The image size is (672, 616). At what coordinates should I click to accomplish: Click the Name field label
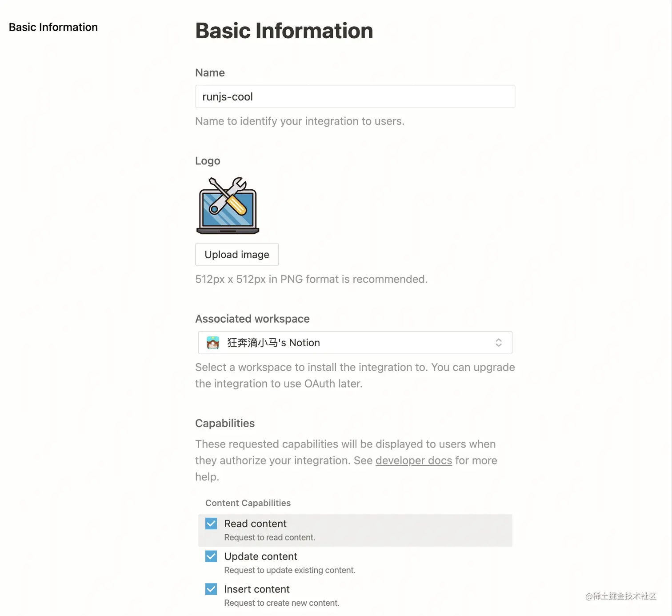coord(210,73)
